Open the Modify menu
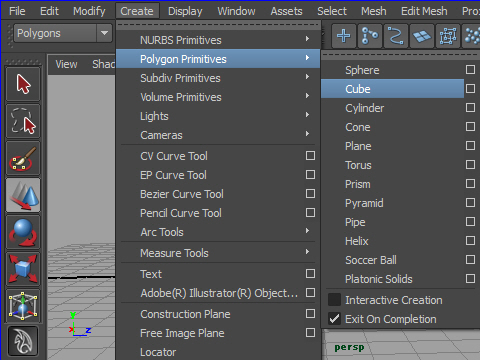 [x=89, y=11]
